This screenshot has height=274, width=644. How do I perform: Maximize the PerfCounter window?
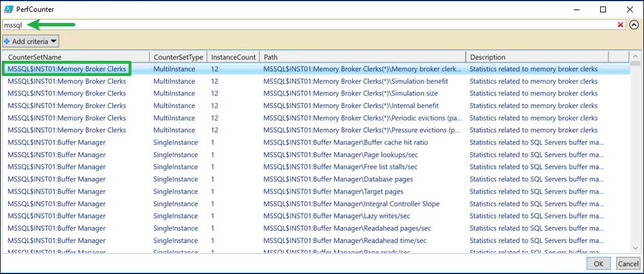603,9
